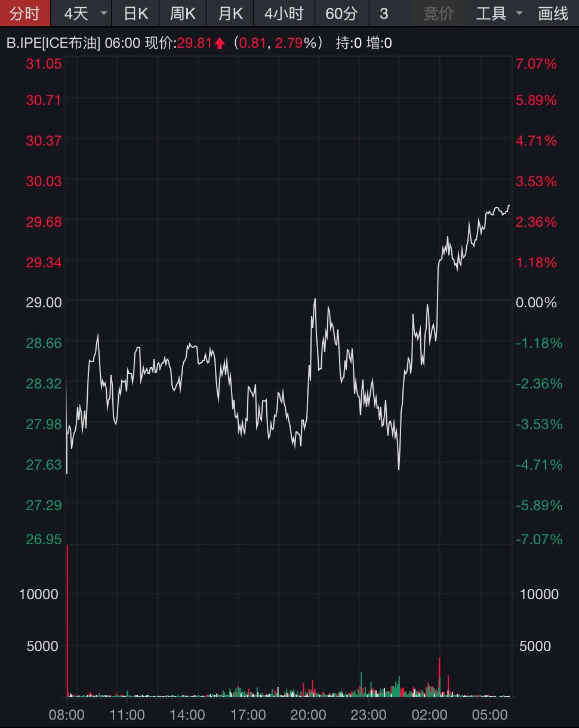
Task: Switch to the 分时 (intraday) chart view
Action: click(25, 13)
